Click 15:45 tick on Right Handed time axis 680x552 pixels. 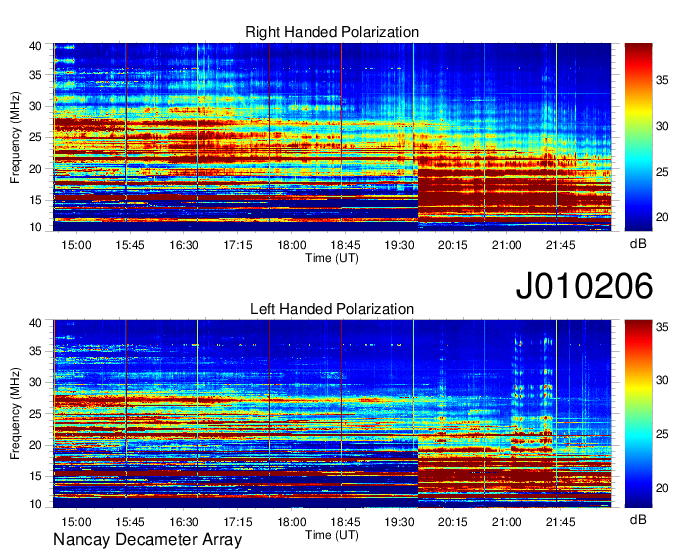coord(130,245)
